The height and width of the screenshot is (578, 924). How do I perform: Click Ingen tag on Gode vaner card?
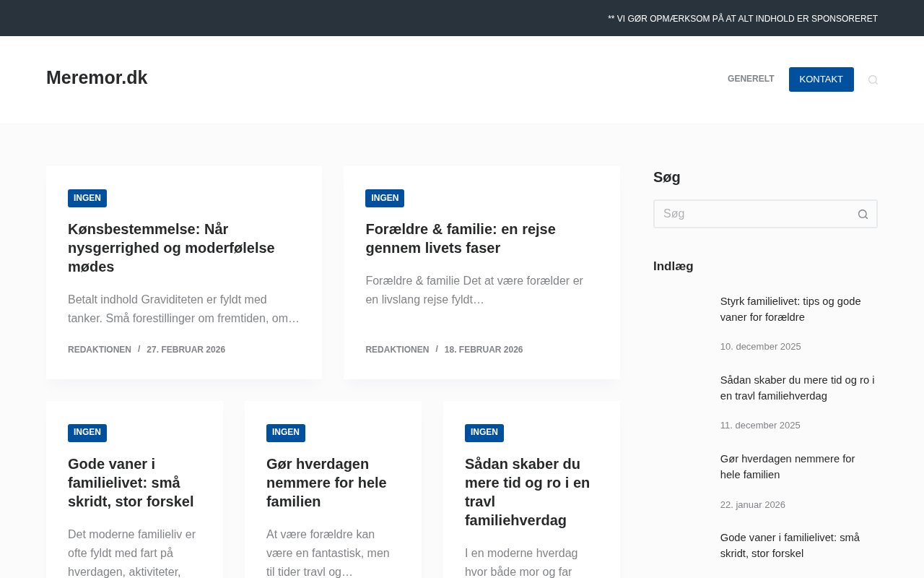click(x=87, y=433)
